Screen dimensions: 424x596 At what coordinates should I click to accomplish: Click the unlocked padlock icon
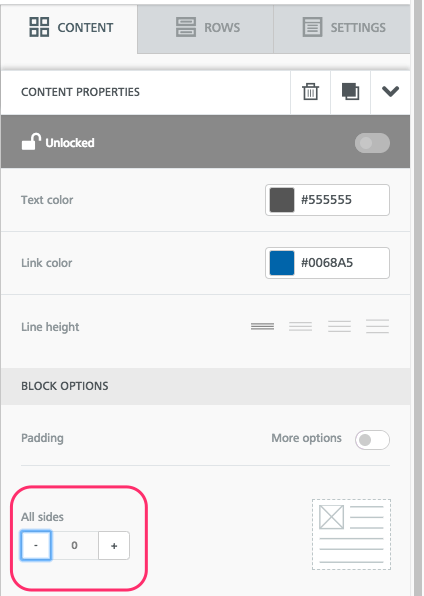(x=31, y=142)
